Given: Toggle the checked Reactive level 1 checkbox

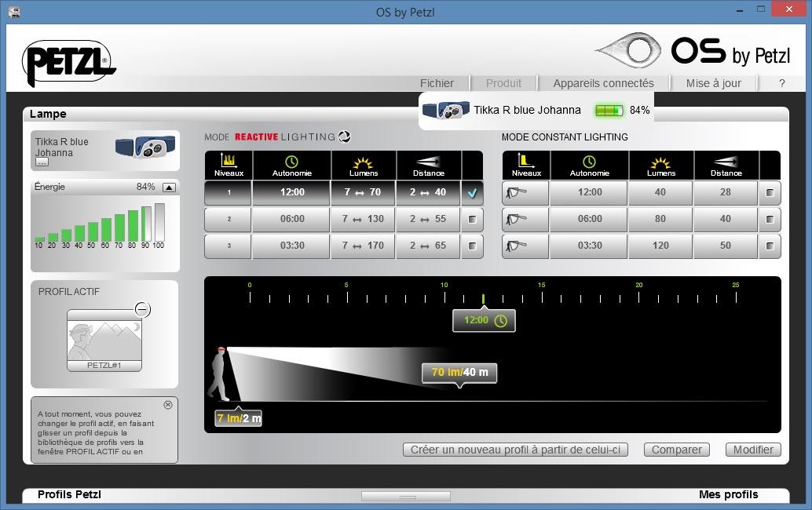Looking at the screenshot, I should [472, 193].
